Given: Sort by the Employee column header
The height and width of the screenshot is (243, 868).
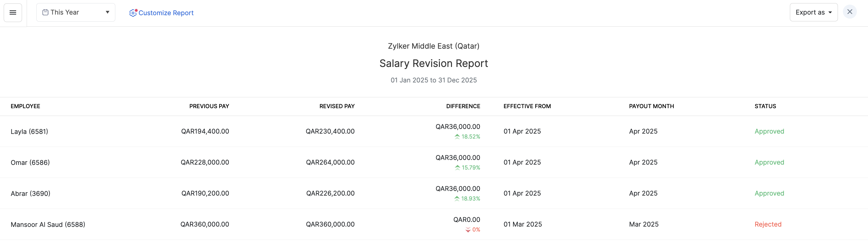Looking at the screenshot, I should point(25,106).
